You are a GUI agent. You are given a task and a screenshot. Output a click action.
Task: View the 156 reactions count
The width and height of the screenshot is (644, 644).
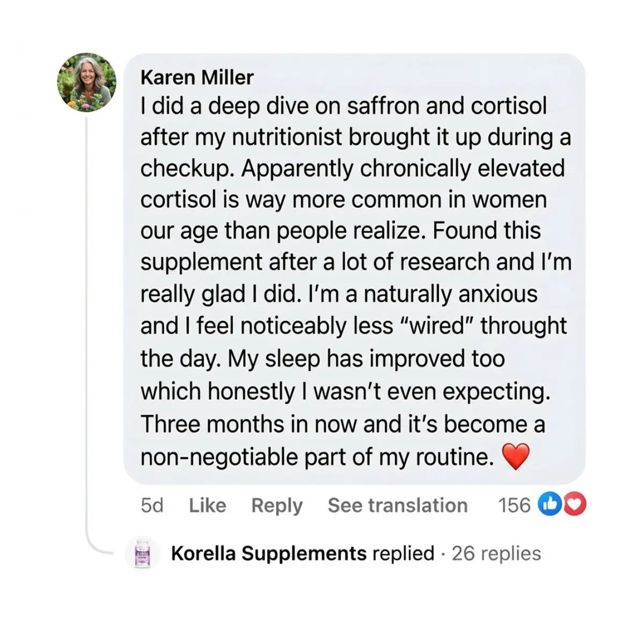[x=514, y=505]
